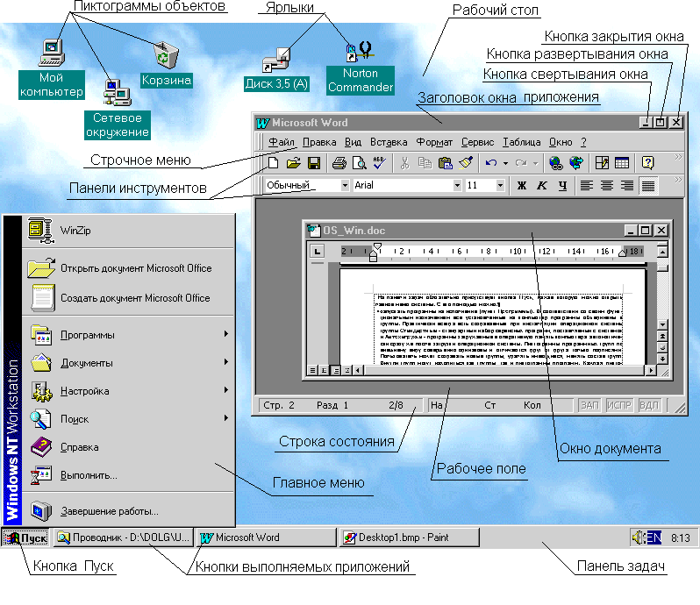Open the font size dropdown showing 11
This screenshot has width=700, height=605.
[x=500, y=185]
